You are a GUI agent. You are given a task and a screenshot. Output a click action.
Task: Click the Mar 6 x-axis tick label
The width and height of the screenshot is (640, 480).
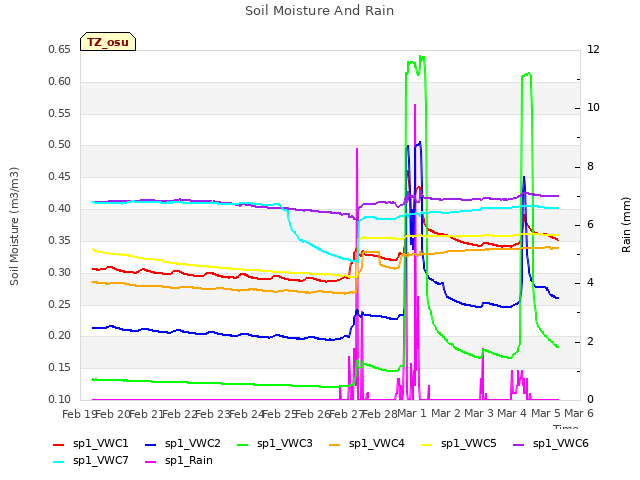579,413
